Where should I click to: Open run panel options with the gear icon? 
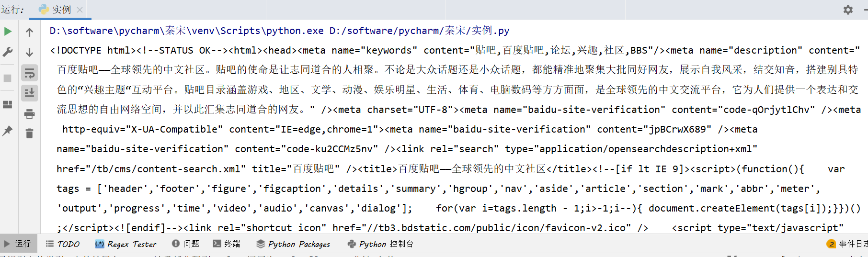(x=848, y=10)
